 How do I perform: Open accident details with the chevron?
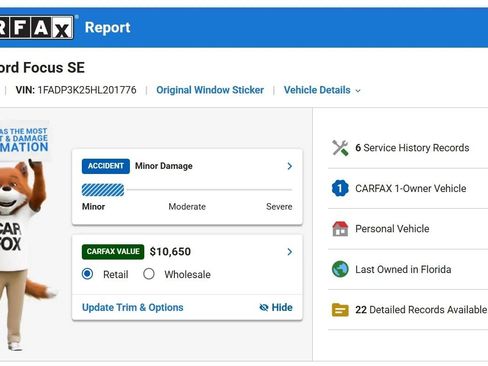(x=290, y=166)
